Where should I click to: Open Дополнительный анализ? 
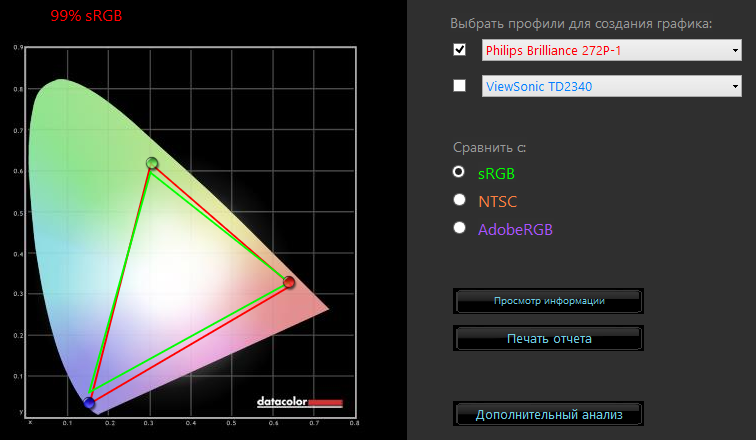(548, 414)
